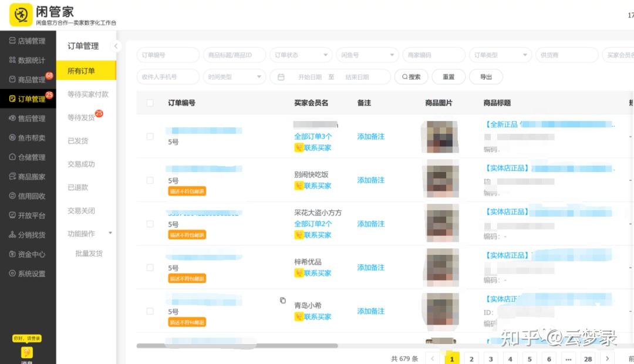Screen dimensions: 634x364
Task: Select 交易成功 tab
Action: [81, 164]
